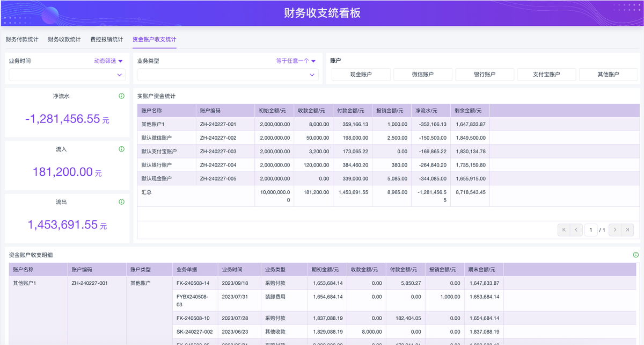This screenshot has width=644, height=345.
Task: Click 其他账户 filter button
Action: [608, 75]
